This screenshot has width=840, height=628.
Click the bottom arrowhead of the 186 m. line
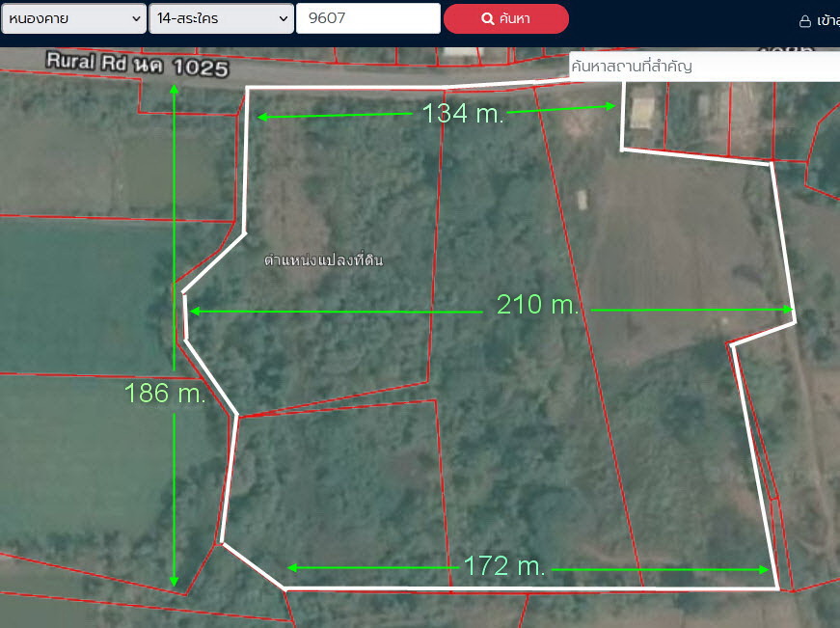click(175, 582)
